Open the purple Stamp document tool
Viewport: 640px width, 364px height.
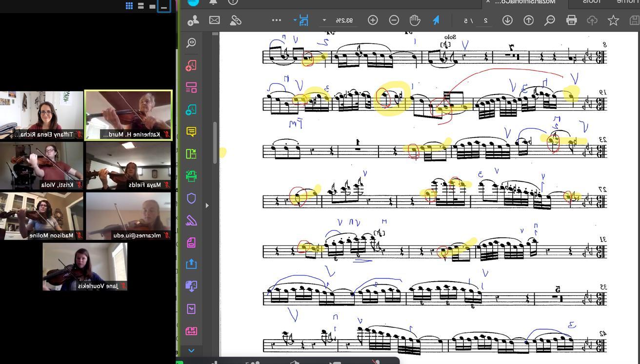(191, 309)
